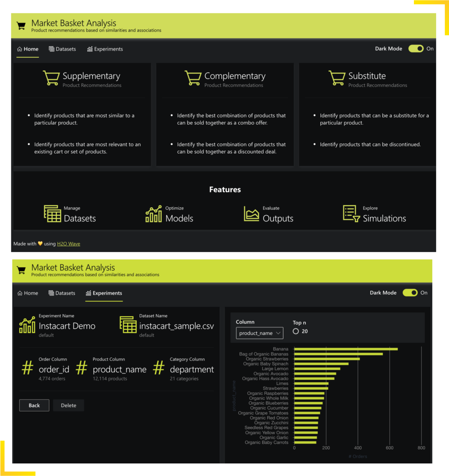Image resolution: width=449 pixels, height=476 pixels.
Task: Click the Banana bar in the chart
Action: pos(346,349)
